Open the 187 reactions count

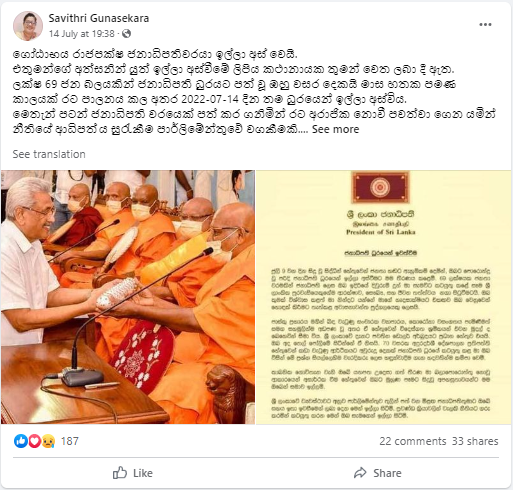[x=70, y=441]
